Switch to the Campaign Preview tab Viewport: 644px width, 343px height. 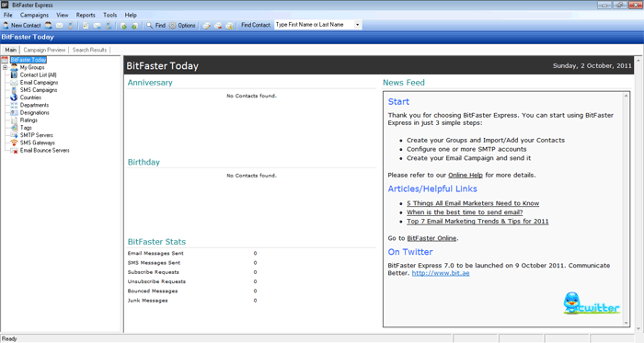[x=44, y=50]
